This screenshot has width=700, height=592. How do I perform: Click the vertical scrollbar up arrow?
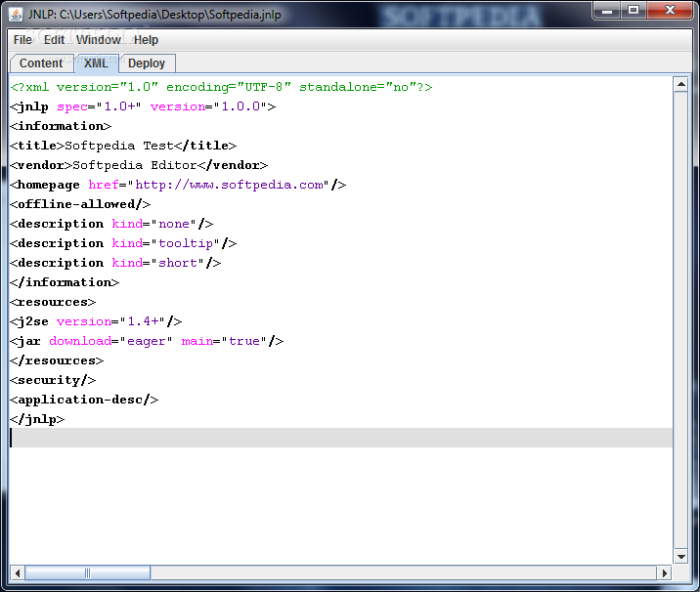(x=680, y=84)
